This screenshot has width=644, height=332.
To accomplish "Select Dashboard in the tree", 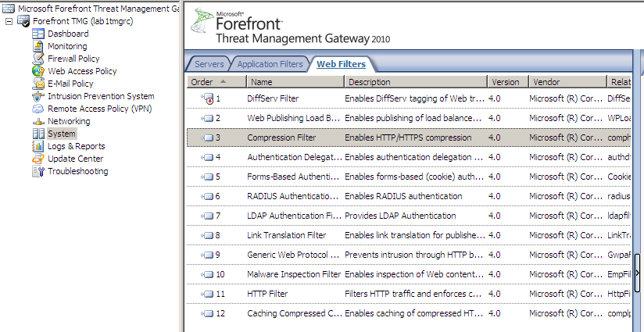I will 68,34.
